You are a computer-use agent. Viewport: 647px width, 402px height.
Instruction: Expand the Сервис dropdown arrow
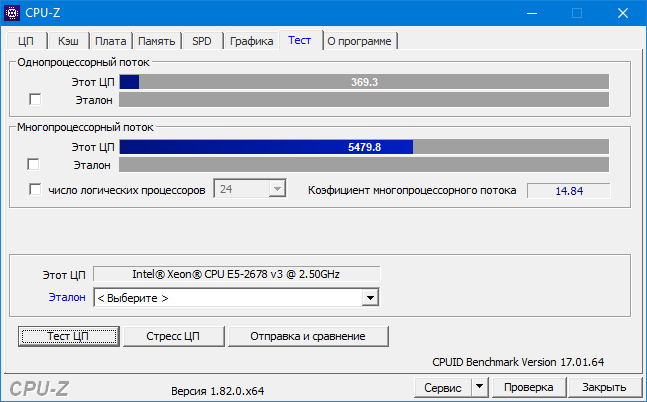pos(479,388)
